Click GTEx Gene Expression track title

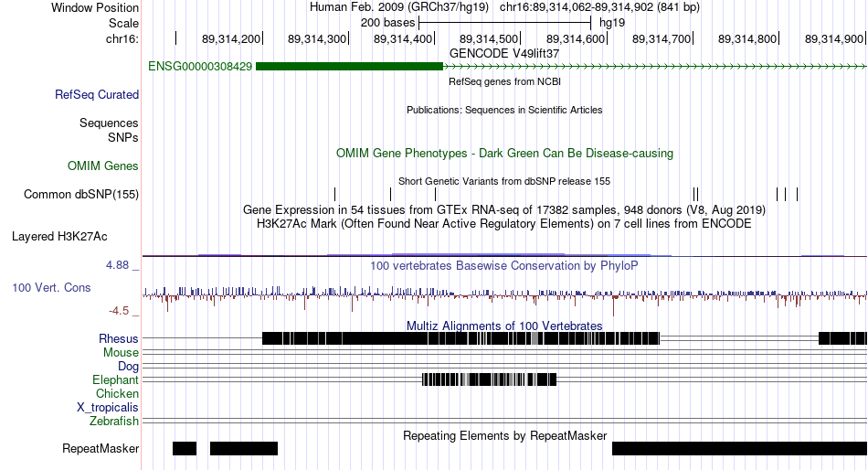point(504,210)
